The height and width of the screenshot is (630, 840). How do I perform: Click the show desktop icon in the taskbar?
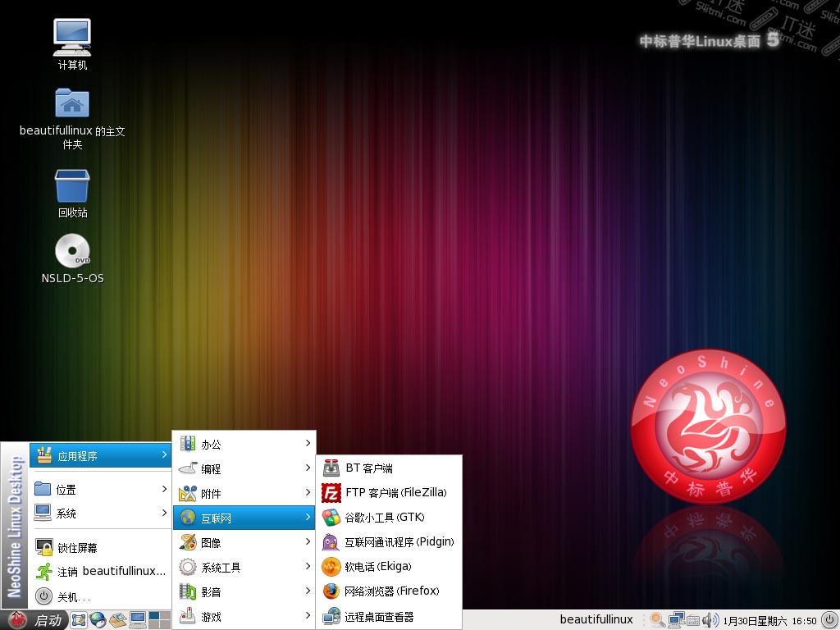(78, 620)
